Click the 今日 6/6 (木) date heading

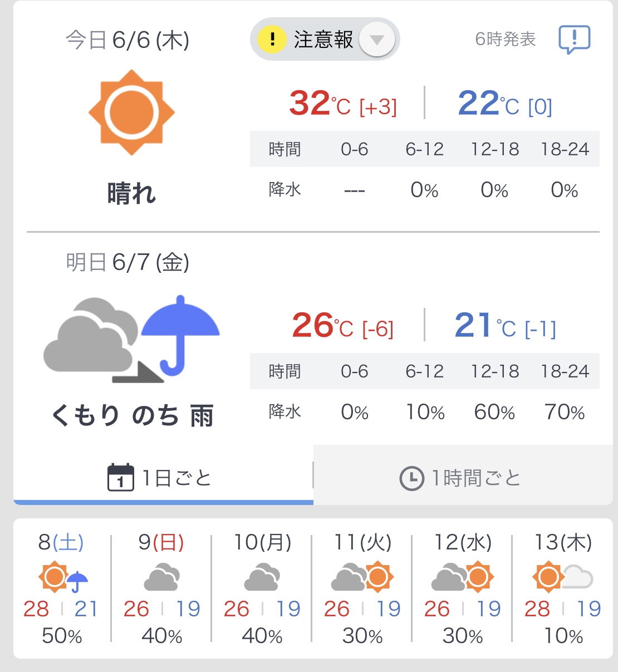point(127,40)
